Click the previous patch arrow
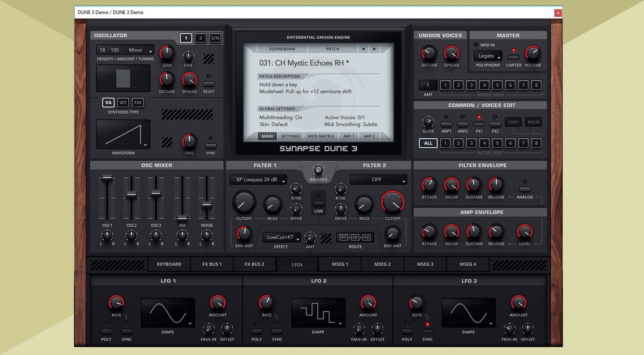This screenshot has width=644, height=355. 363,49
